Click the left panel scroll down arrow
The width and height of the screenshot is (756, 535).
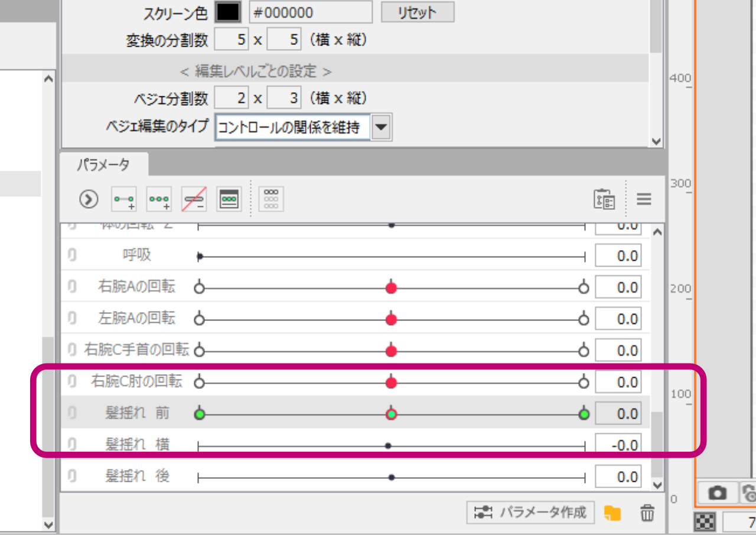(x=48, y=525)
